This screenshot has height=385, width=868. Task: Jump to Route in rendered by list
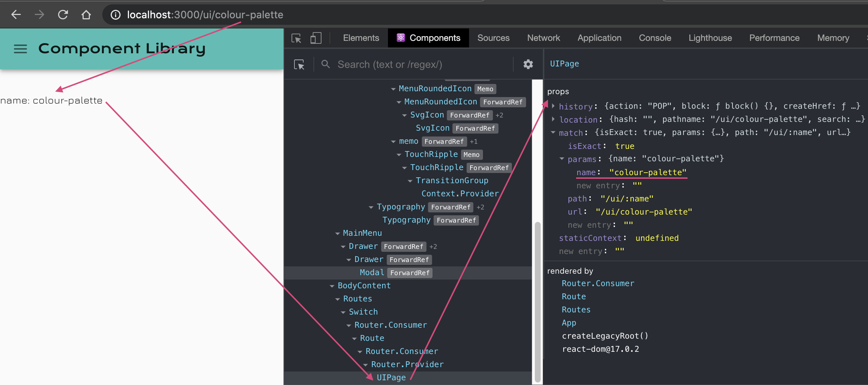(574, 296)
